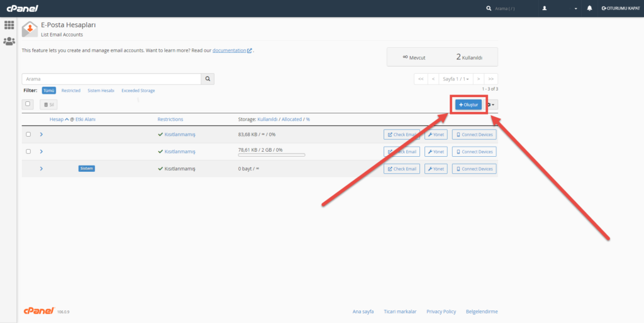Screen dimensions: 644x323
Task: Click the Sil trash button
Action: [x=48, y=105]
